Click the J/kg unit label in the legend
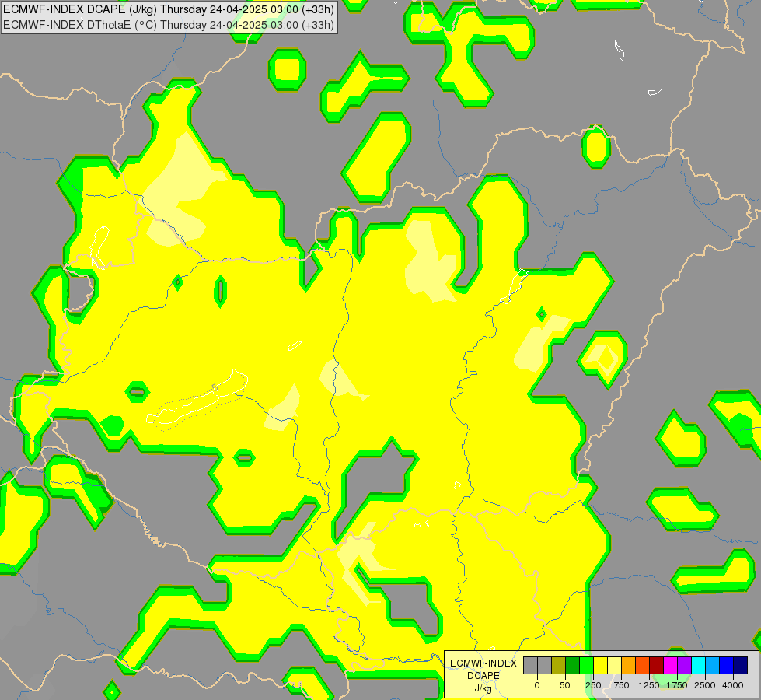 [483, 689]
